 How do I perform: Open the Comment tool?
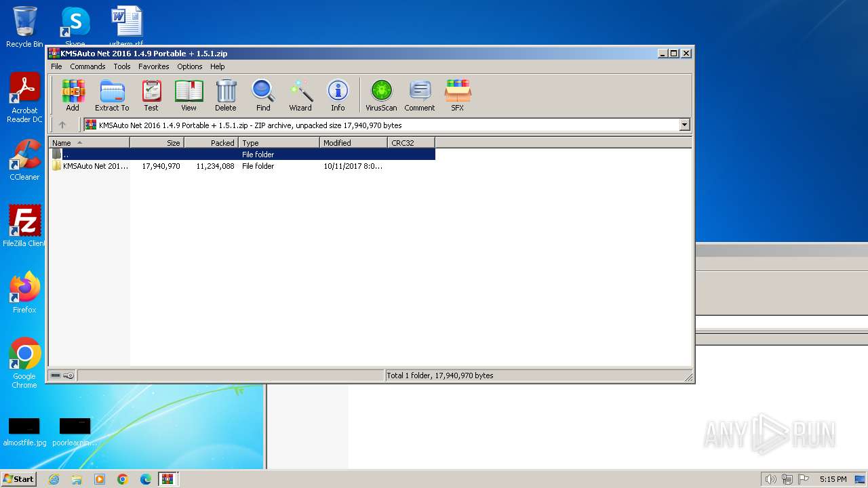click(420, 95)
